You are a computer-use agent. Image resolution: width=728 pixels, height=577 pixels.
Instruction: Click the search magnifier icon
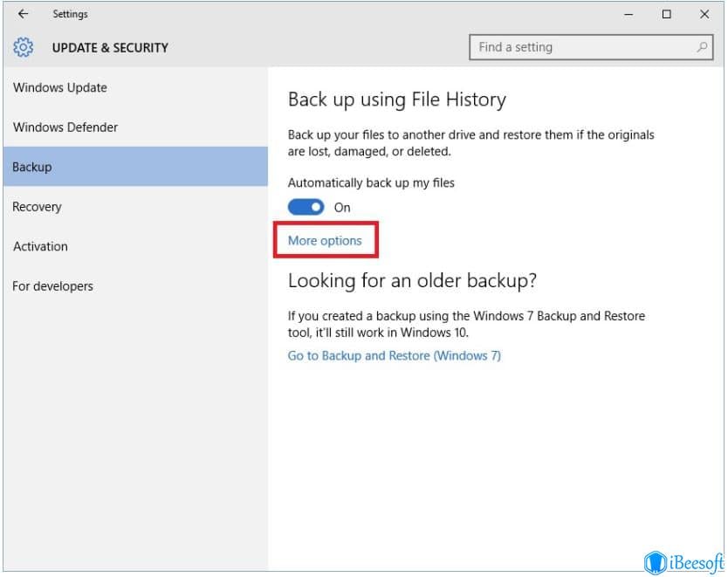pyautogui.click(x=702, y=47)
